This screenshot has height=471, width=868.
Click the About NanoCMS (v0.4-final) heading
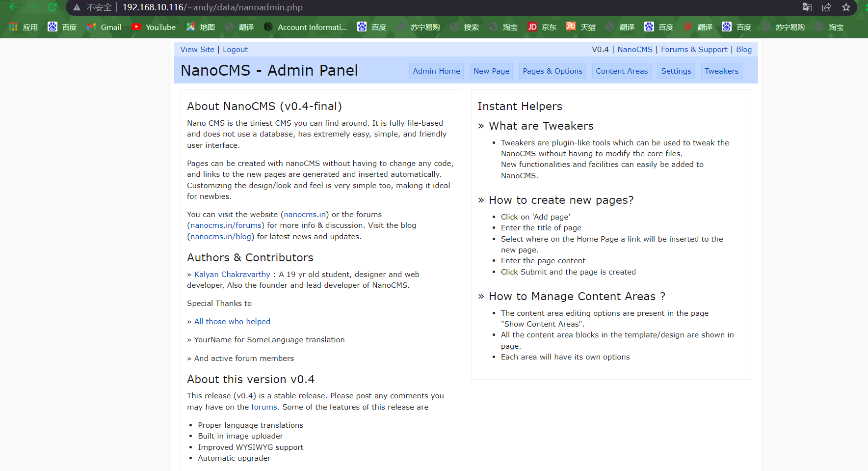point(264,106)
